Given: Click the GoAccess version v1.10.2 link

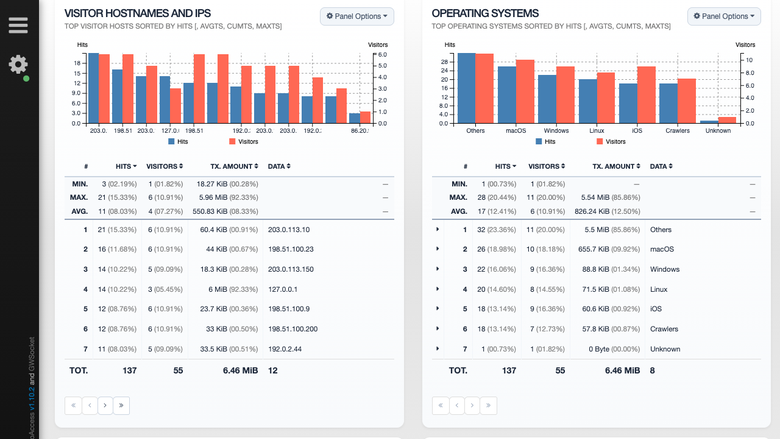Looking at the screenshot, I should click(x=31, y=399).
